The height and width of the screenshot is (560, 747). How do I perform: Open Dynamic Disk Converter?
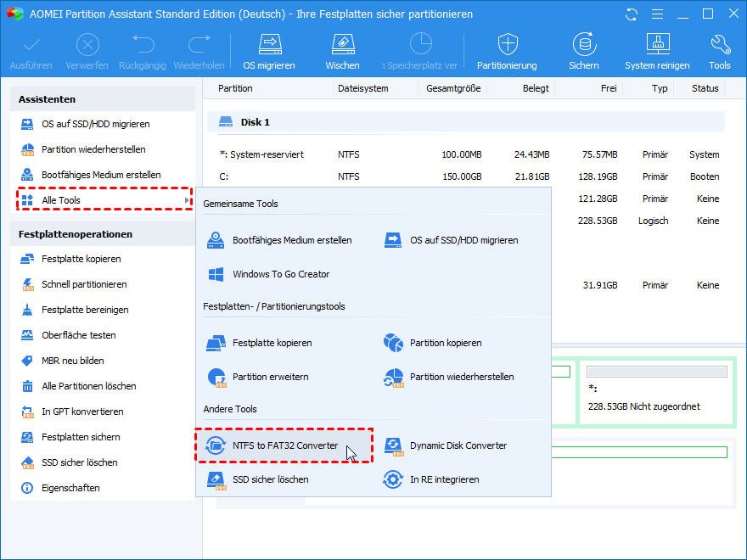(x=446, y=445)
